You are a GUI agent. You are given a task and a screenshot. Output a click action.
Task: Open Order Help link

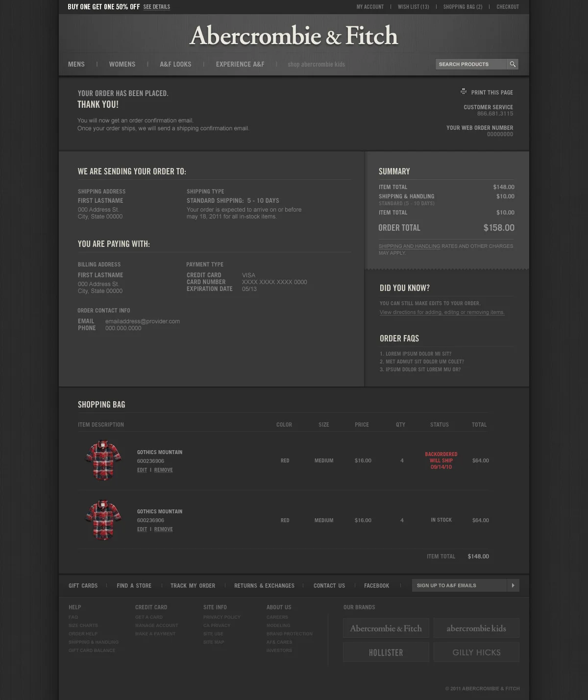click(83, 634)
